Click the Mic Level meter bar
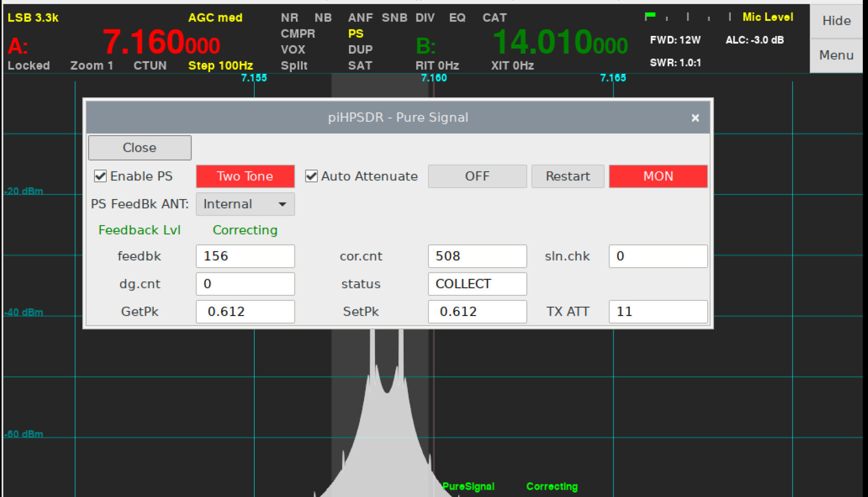Viewport: 868px width, 497px height. (x=688, y=17)
